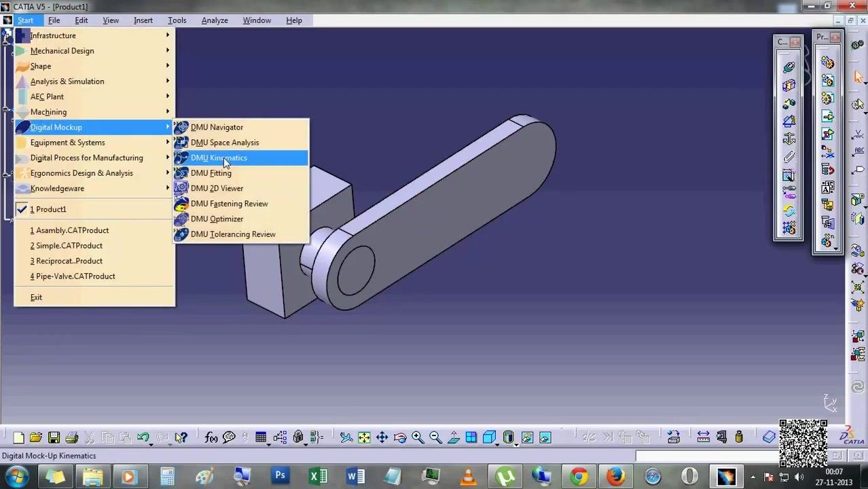Click the Coincidence Constraint icon

(x=789, y=67)
